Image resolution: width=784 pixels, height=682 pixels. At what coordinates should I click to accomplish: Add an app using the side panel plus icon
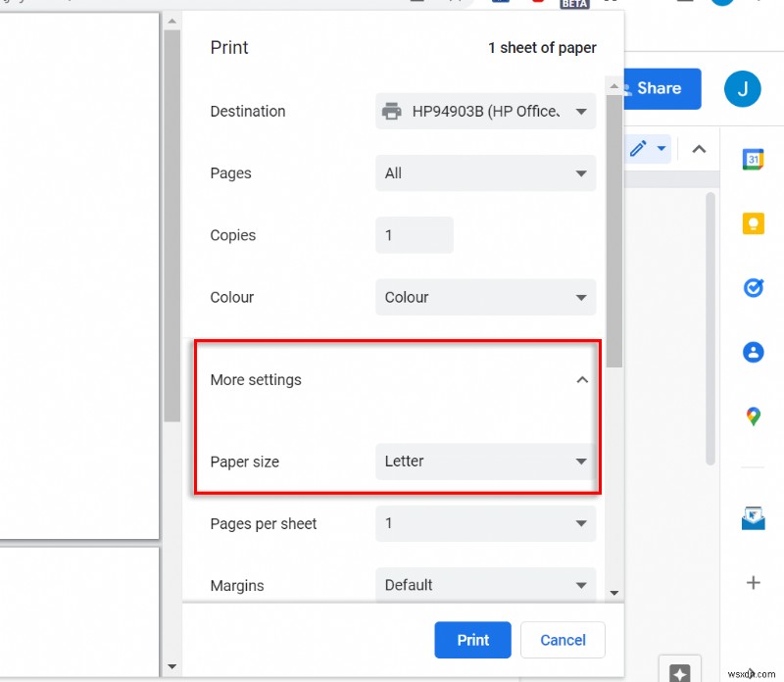click(752, 582)
